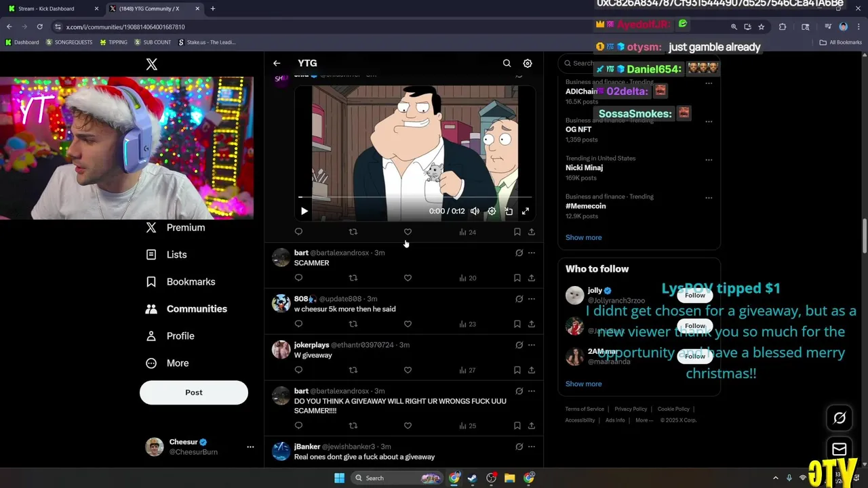Open options for Nicki Minaj trend

click(x=709, y=160)
